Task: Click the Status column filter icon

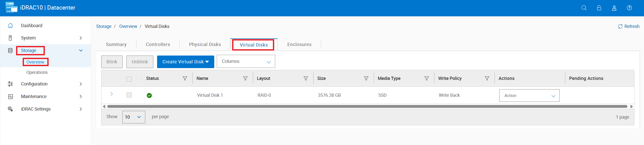Action: click(185, 78)
